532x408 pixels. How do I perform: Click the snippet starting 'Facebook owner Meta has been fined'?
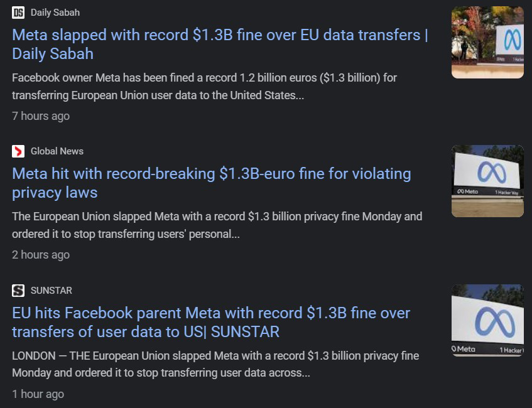coord(204,87)
